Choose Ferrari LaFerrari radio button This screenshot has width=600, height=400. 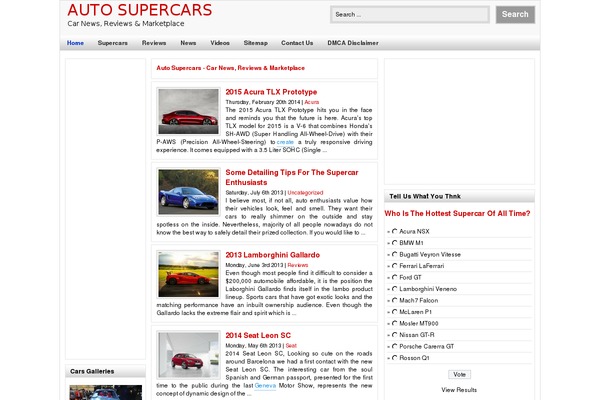[395, 266]
